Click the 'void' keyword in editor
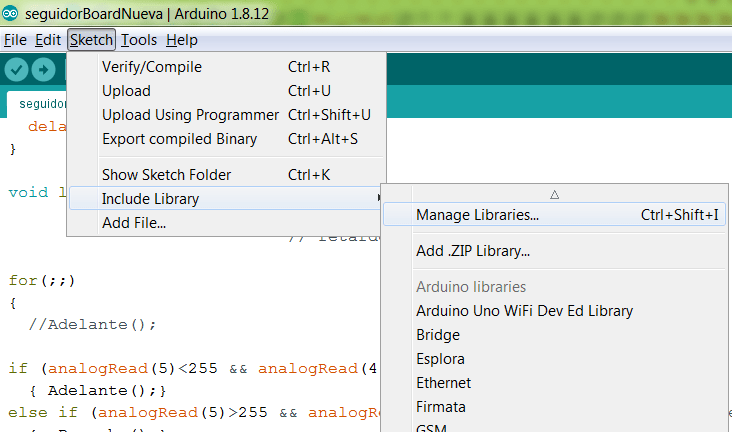 (28, 192)
